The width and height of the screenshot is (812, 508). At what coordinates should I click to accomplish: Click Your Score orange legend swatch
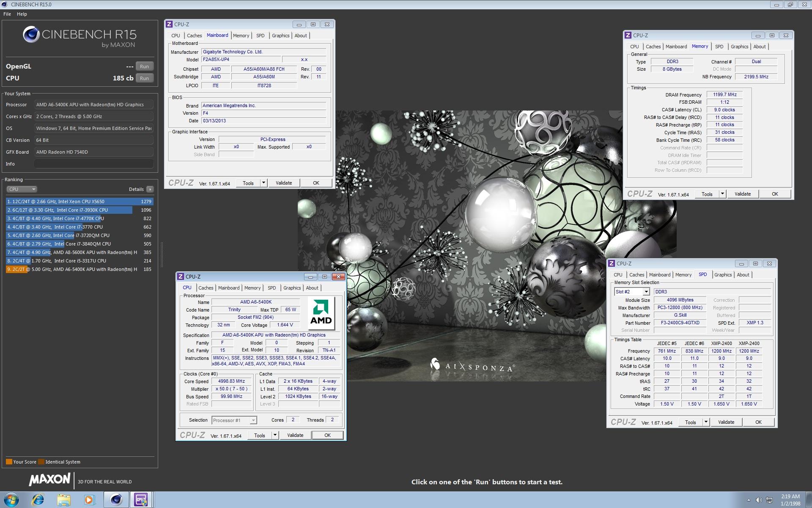pos(9,462)
